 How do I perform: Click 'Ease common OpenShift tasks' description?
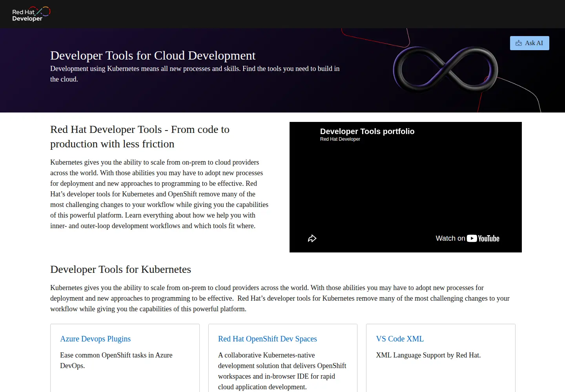pos(116,360)
